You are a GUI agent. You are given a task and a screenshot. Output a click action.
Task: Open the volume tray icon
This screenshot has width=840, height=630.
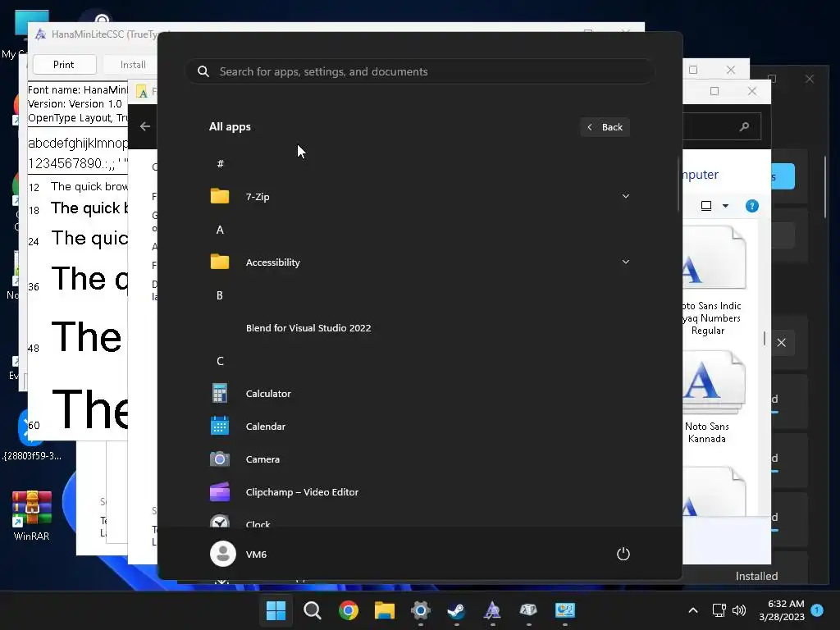click(x=739, y=610)
